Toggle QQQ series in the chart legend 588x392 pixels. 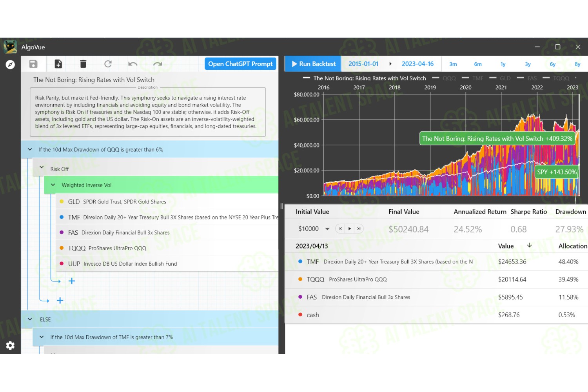tap(444, 78)
